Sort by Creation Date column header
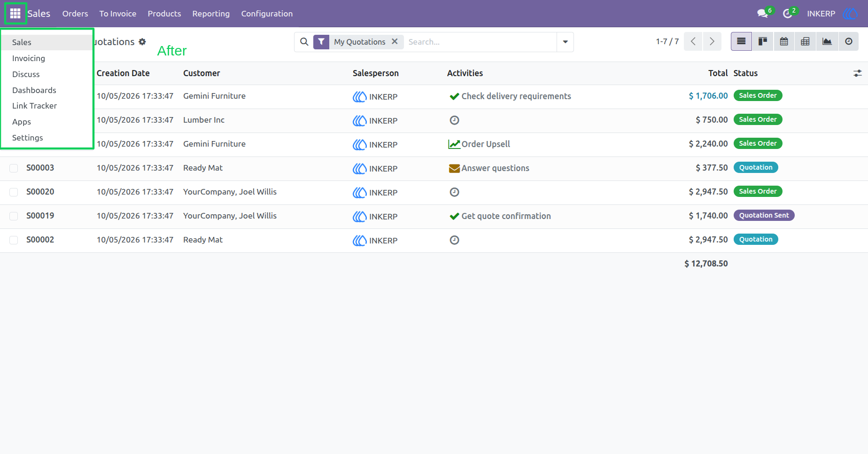868x454 pixels. pyautogui.click(x=123, y=73)
